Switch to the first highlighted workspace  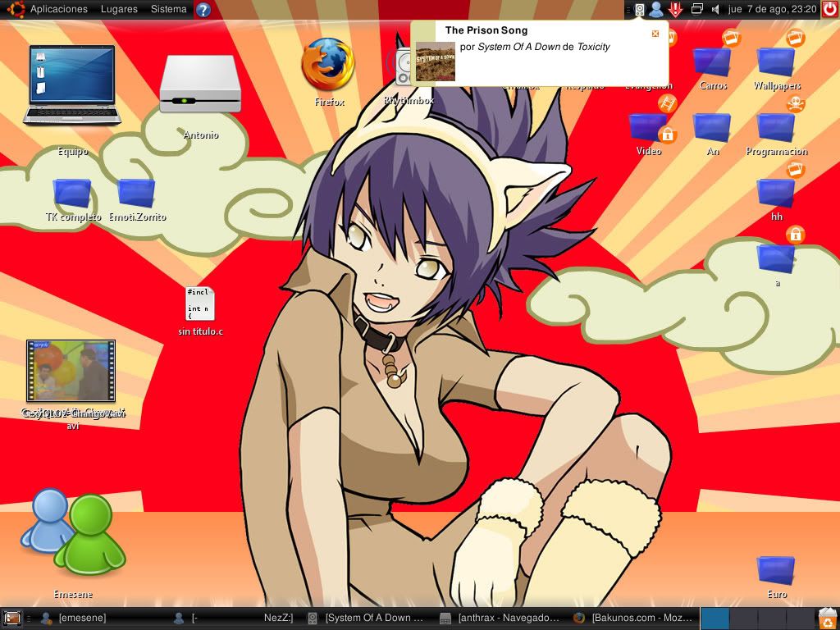pos(715,619)
